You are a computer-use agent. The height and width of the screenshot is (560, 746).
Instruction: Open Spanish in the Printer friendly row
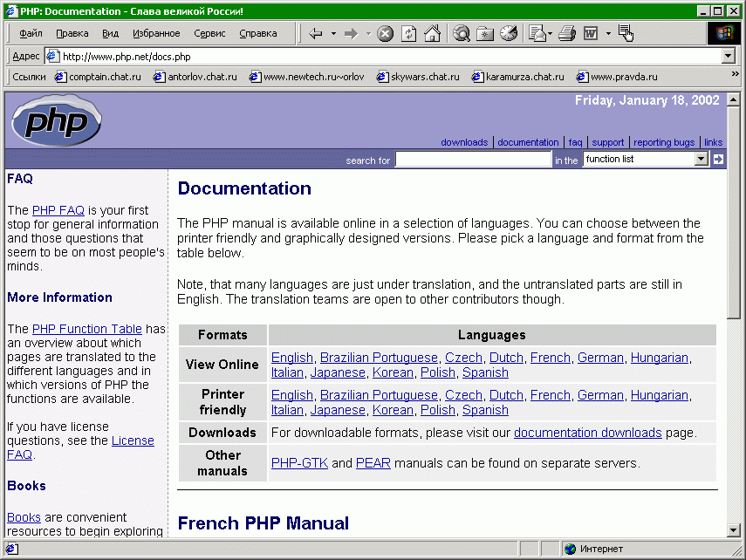click(x=485, y=410)
